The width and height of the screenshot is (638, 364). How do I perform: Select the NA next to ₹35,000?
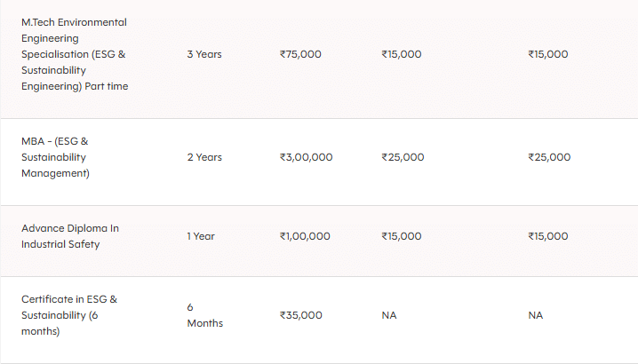pyautogui.click(x=388, y=315)
